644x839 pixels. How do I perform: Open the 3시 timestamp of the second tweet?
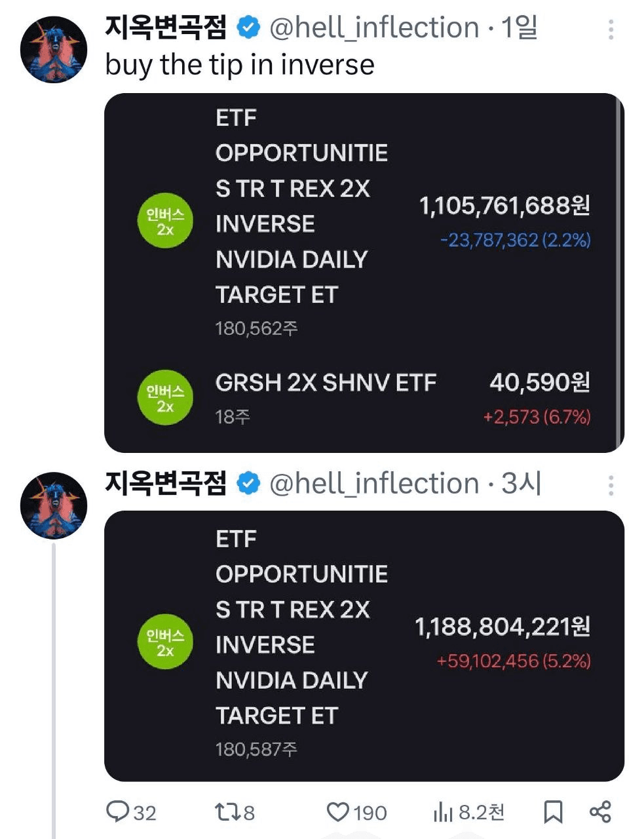pos(521,484)
